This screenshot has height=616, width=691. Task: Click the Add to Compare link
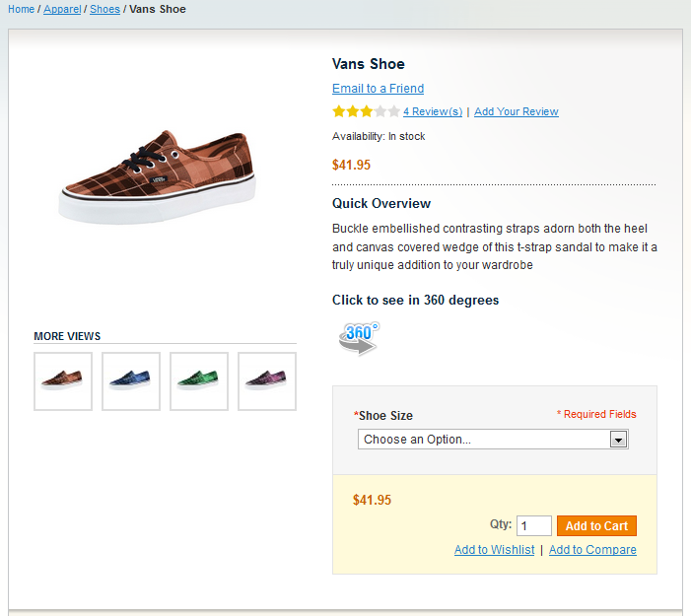point(592,550)
